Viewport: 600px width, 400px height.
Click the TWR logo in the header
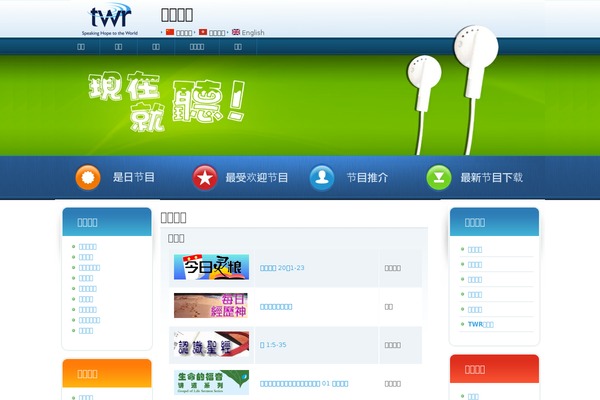click(x=110, y=19)
